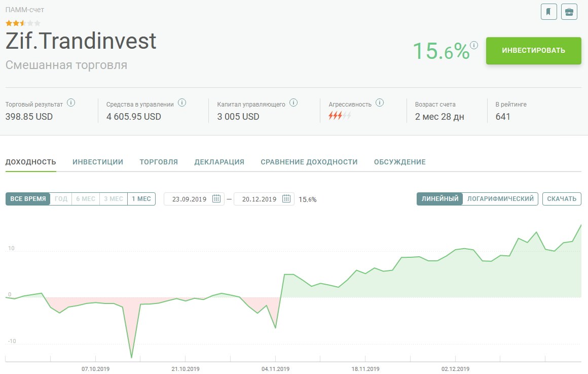Click the bookmark icon button

(548, 12)
